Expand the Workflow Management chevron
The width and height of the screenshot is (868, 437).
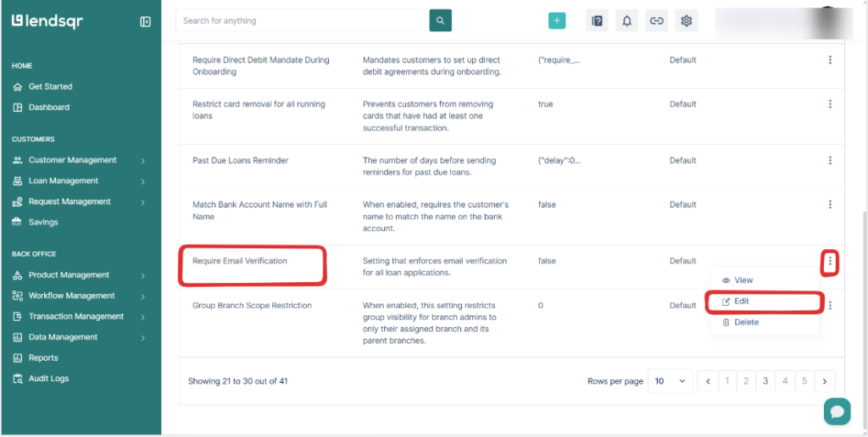pyautogui.click(x=142, y=296)
